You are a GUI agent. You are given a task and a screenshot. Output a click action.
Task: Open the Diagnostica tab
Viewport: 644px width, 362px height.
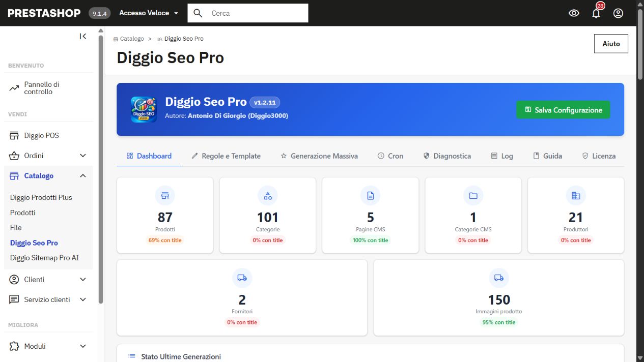tap(447, 156)
